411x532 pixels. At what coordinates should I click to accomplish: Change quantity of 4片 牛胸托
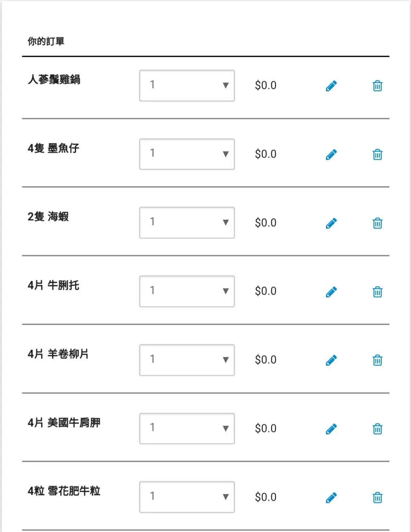tap(187, 291)
